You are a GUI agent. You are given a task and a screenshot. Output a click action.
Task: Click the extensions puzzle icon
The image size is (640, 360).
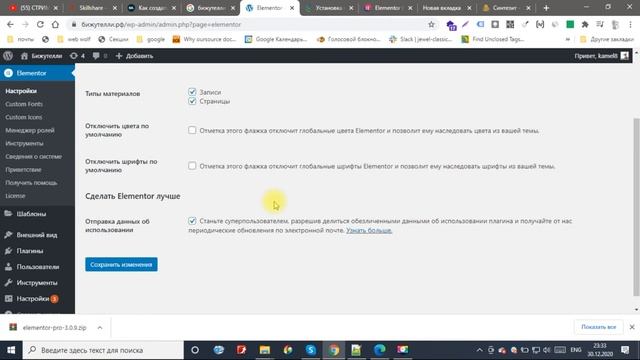tap(585, 24)
